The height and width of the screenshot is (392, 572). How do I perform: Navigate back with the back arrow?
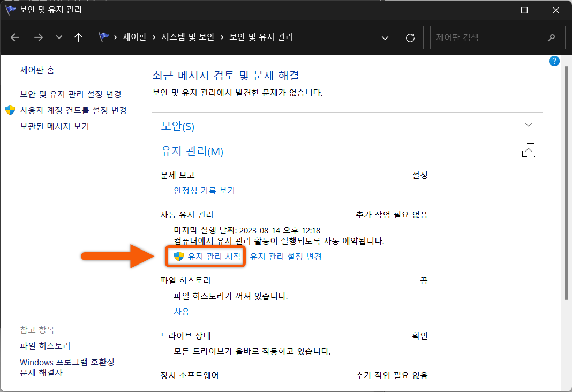14,37
